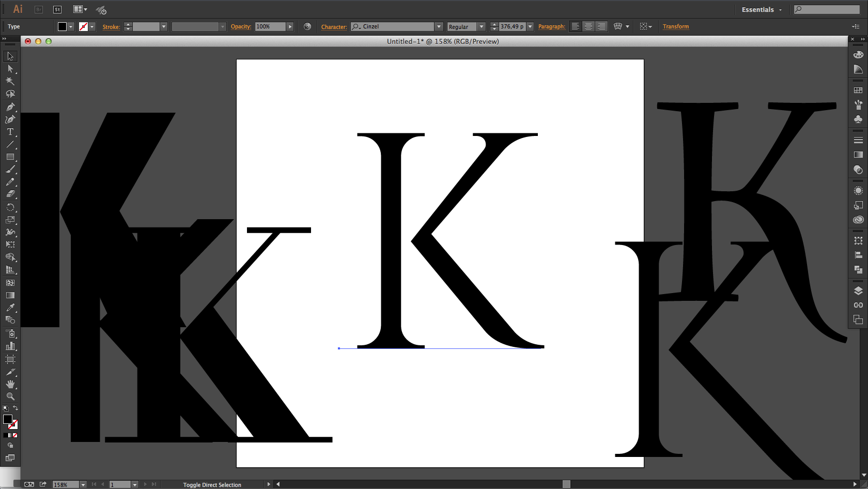Open the Color panel palette icon
The image size is (868, 489).
pos(858,55)
